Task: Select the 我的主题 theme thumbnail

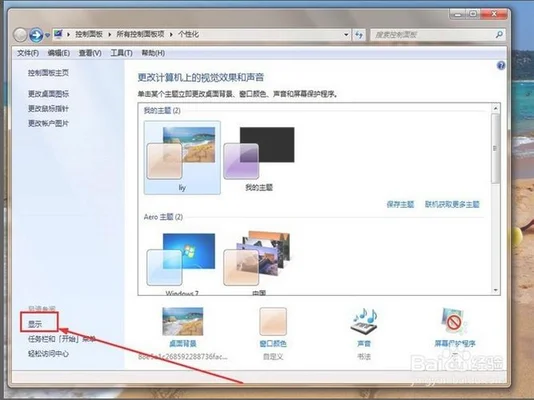Action: (259, 158)
